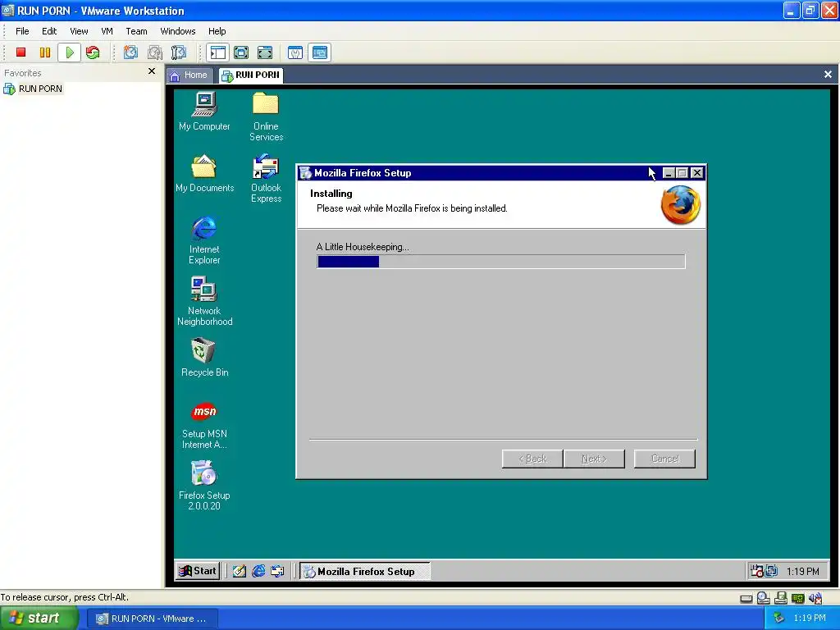Click Setup MSN Internet Access icon
840x630 pixels.
(204, 425)
